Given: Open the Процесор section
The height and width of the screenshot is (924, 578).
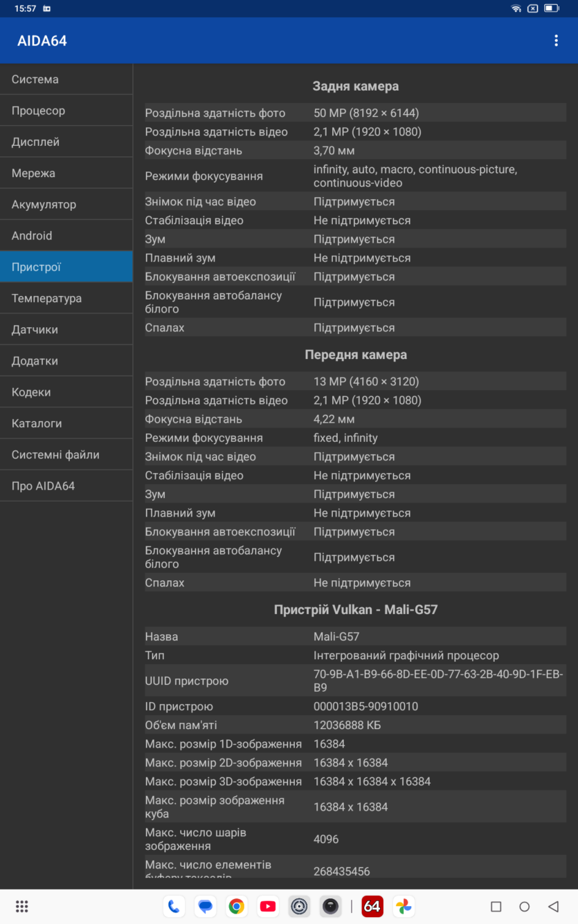Looking at the screenshot, I should tap(66, 111).
